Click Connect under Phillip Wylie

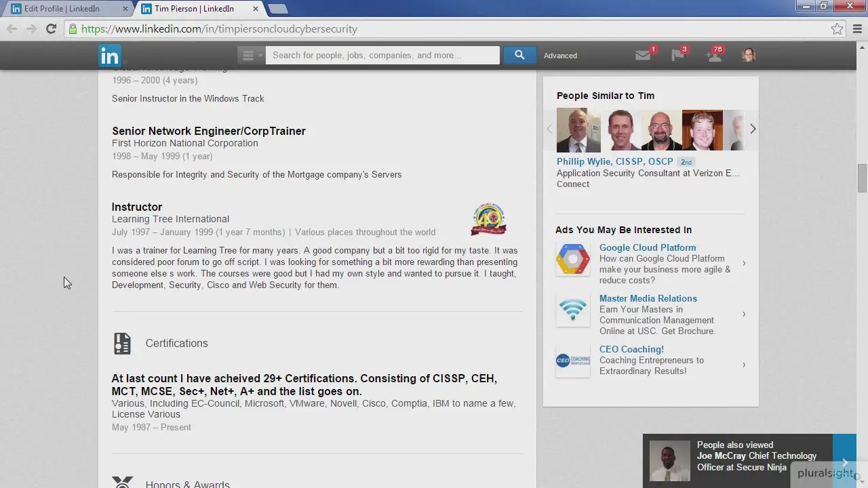coord(573,184)
